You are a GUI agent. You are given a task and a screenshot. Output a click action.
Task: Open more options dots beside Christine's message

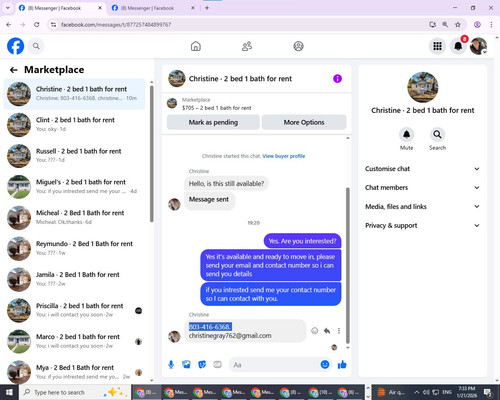point(339,331)
